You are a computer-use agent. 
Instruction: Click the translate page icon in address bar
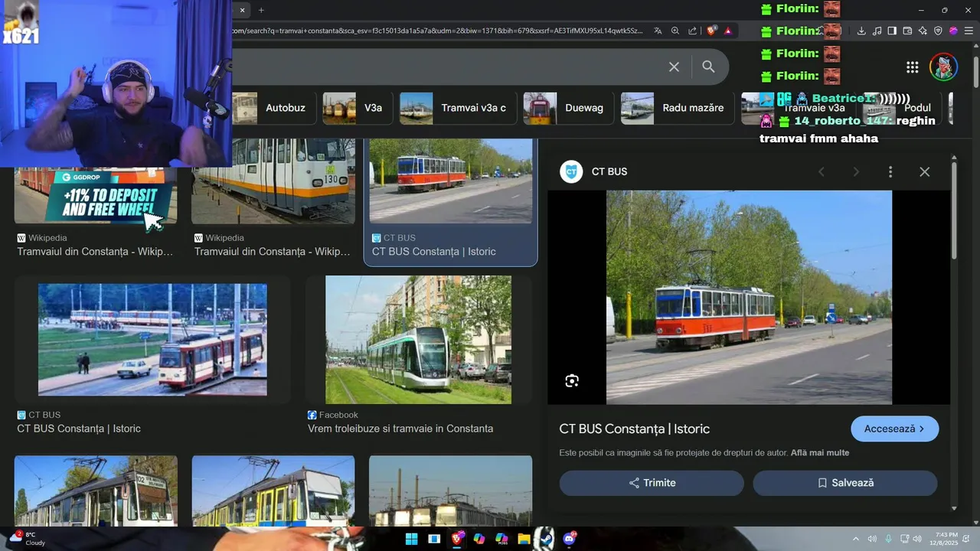pos(658,31)
